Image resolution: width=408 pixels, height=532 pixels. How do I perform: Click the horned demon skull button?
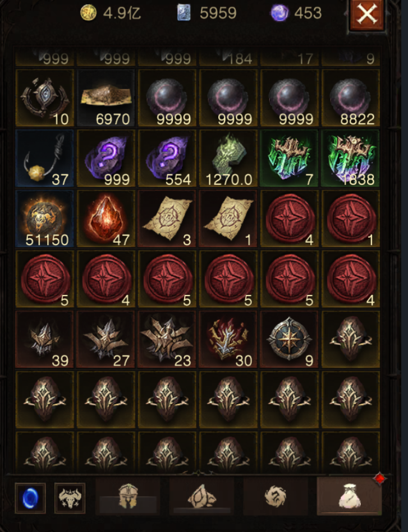click(70, 498)
